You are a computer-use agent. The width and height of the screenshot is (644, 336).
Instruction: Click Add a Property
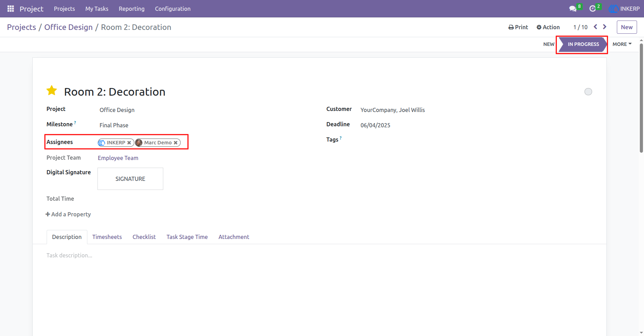[68, 214]
